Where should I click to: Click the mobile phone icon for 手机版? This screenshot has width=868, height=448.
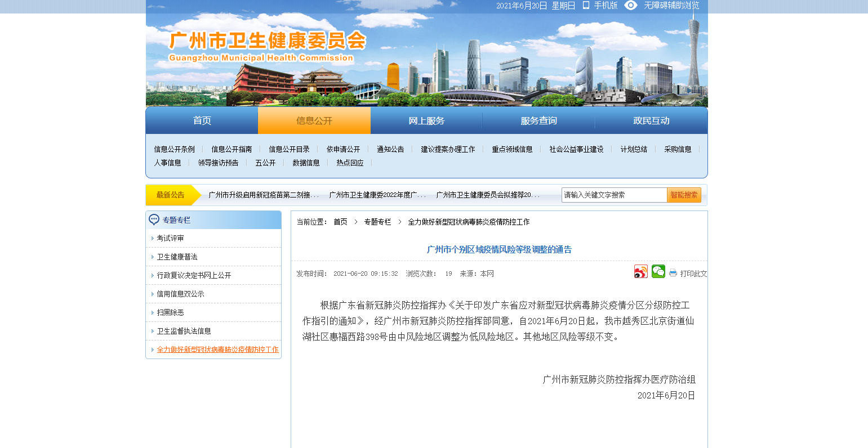tap(586, 6)
